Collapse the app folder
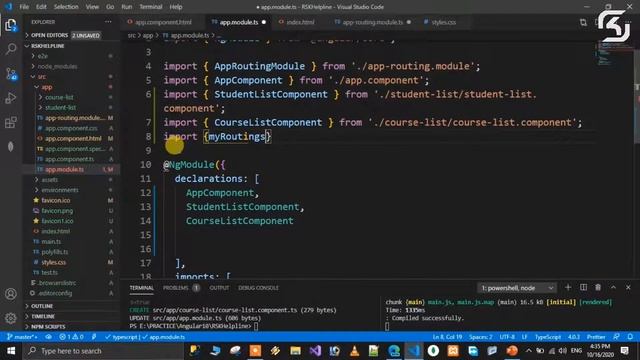 (x=71, y=87)
